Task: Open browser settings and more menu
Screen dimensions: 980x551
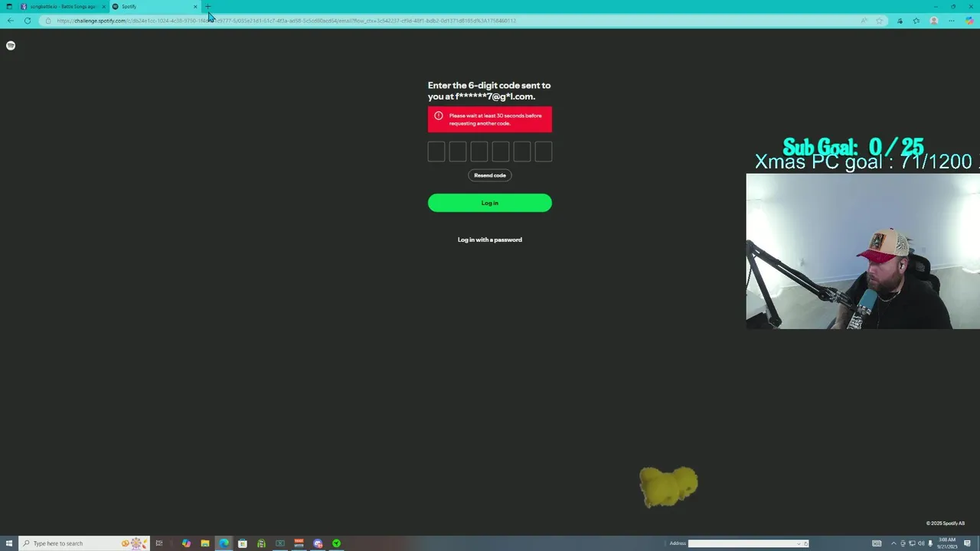Action: click(952, 21)
